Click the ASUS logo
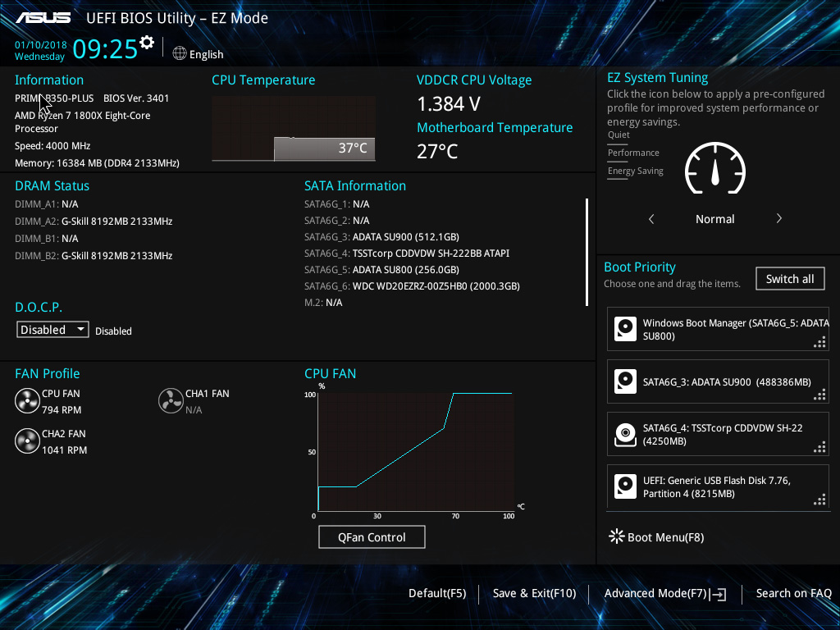Image resolution: width=840 pixels, height=630 pixels. coord(43,18)
